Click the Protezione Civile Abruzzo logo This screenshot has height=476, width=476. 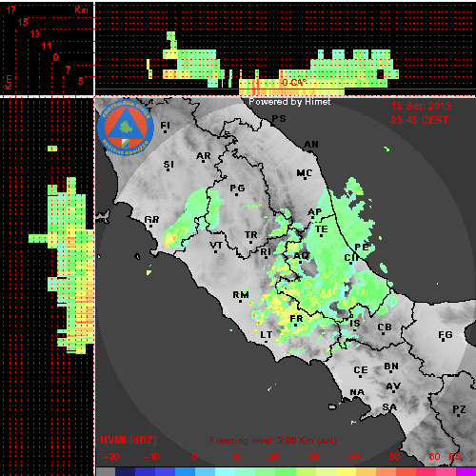(x=126, y=128)
